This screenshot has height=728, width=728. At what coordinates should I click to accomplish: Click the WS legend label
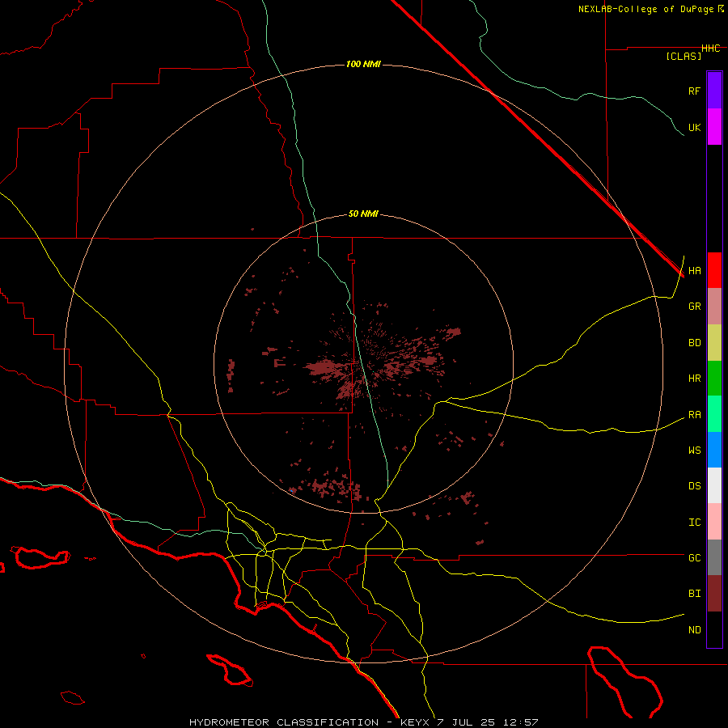tap(694, 451)
